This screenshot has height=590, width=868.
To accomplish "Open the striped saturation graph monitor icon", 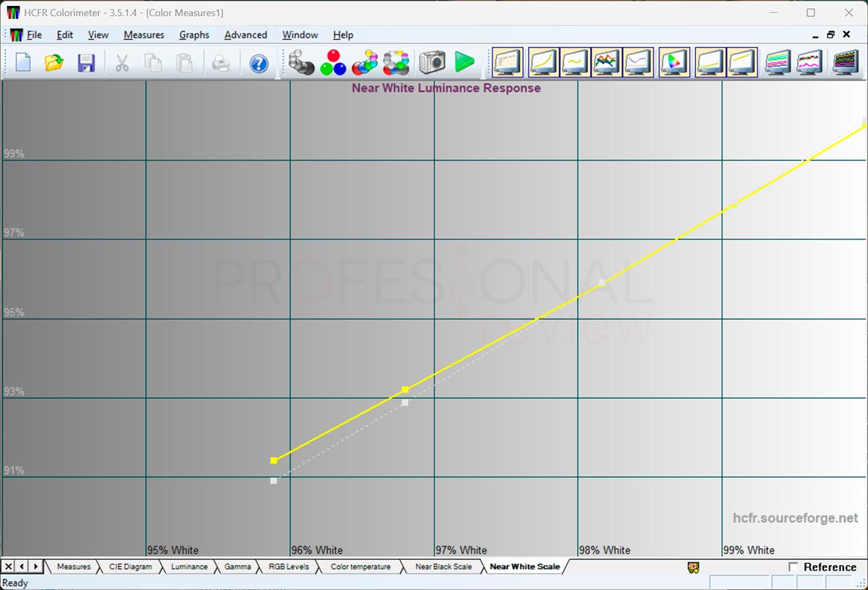I will 778,62.
